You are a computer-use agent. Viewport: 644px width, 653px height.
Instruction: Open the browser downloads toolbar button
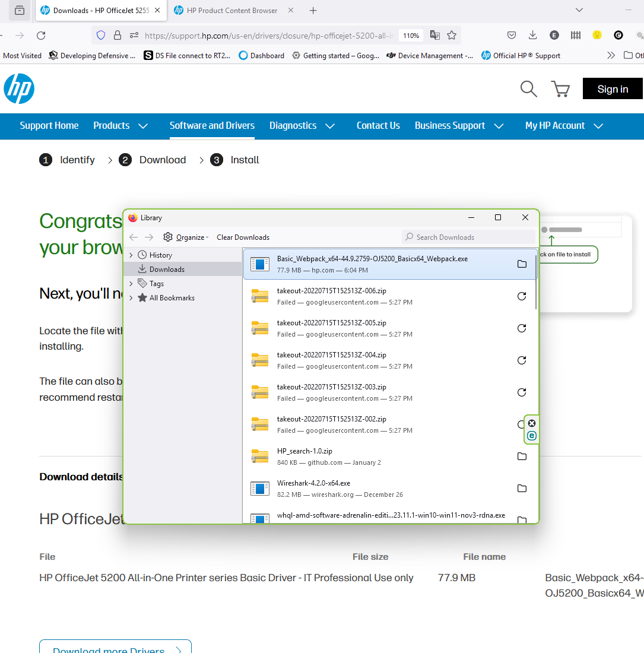point(532,36)
